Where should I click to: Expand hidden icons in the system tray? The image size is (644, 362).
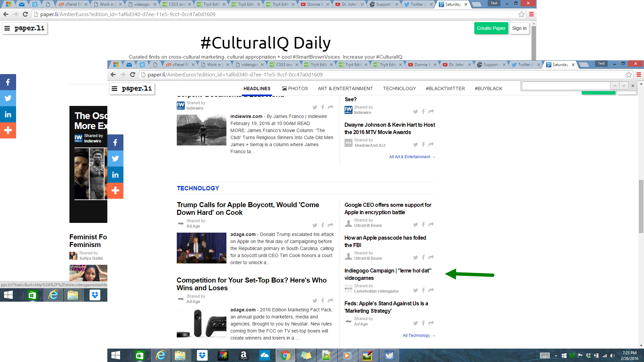tap(556, 355)
